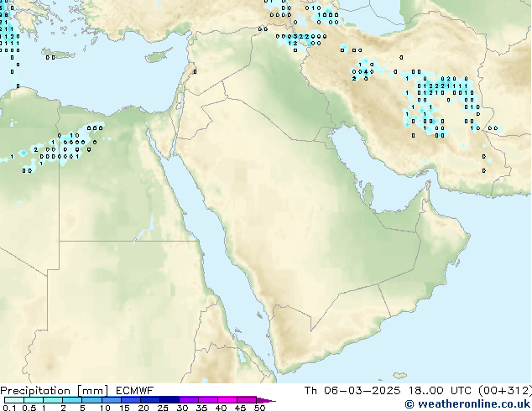Click the Qatar peninsula on the map
This screenshot has width=532, height=411.
tap(368, 194)
